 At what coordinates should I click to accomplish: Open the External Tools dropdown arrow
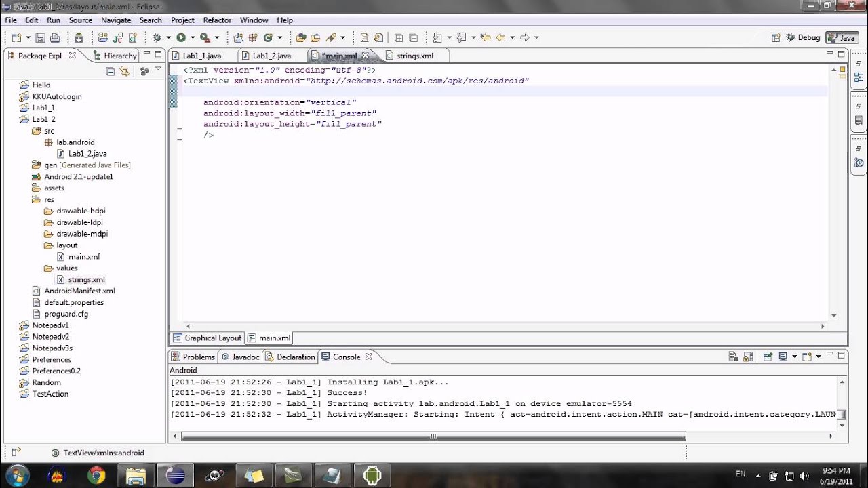pyautogui.click(x=217, y=38)
